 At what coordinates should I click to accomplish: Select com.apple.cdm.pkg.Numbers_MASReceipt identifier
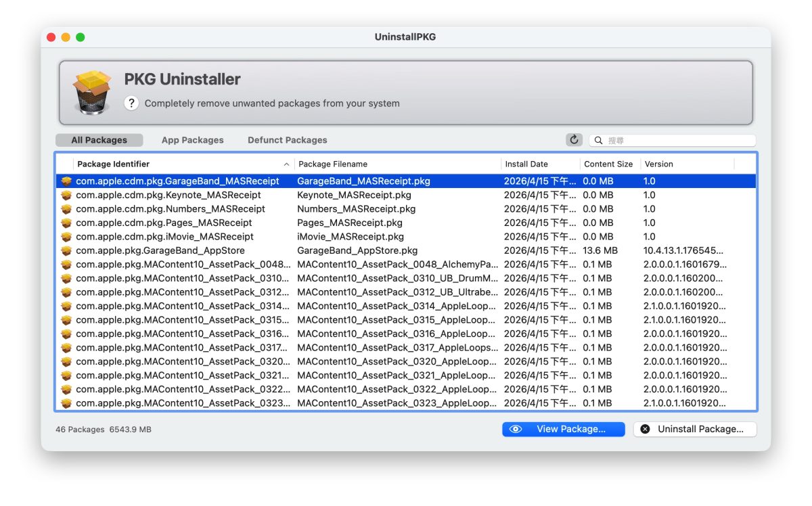click(x=171, y=209)
